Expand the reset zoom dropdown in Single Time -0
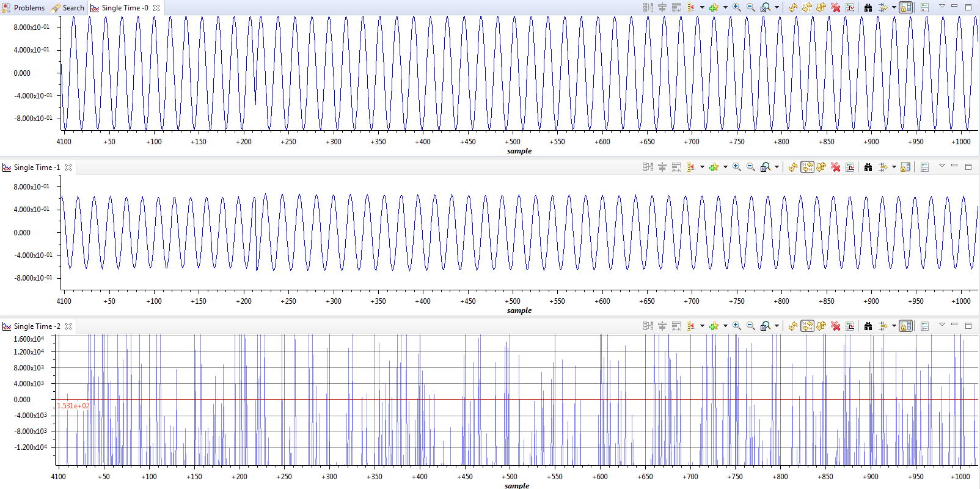980x489 pixels. tap(777, 7)
